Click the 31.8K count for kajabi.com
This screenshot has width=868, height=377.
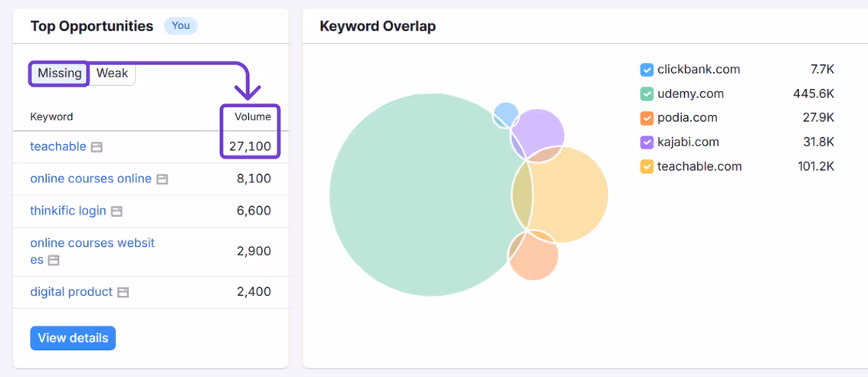819,143
